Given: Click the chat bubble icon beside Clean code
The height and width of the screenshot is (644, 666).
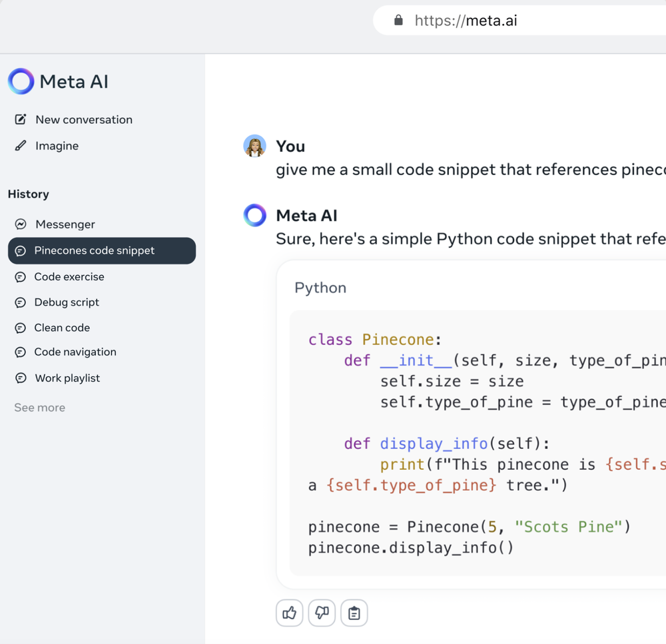Looking at the screenshot, I should [x=21, y=328].
